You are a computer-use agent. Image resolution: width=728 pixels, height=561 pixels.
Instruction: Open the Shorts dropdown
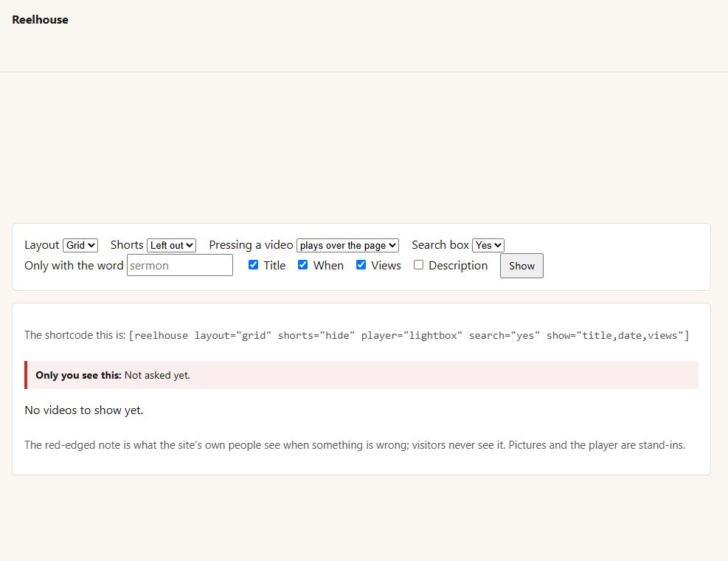click(x=171, y=245)
